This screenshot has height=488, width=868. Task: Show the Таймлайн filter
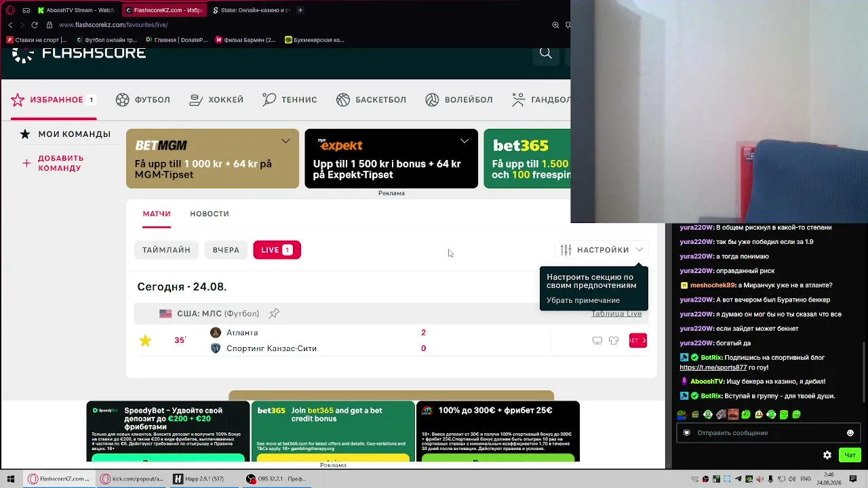[166, 250]
